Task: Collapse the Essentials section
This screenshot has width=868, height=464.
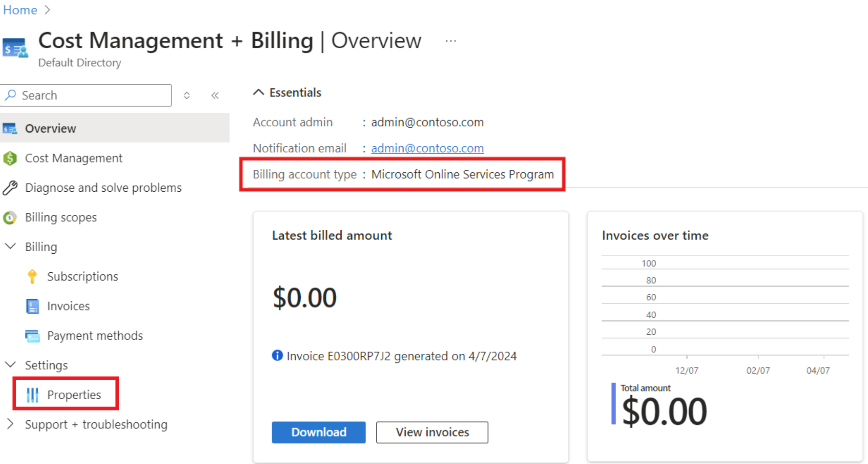Action: 258,92
